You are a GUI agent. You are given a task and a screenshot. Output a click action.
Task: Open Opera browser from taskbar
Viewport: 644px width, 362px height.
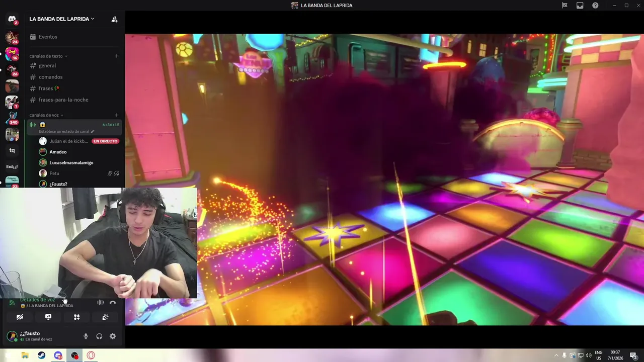91,355
